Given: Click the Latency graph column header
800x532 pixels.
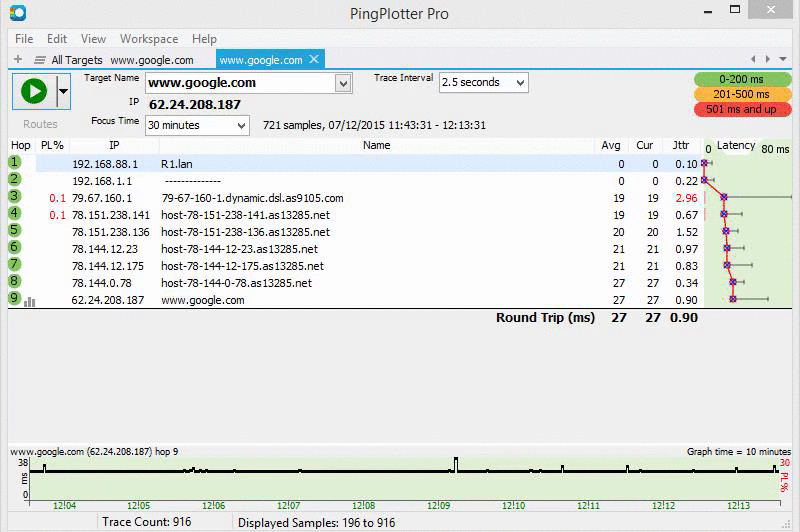Looking at the screenshot, I should (736, 145).
